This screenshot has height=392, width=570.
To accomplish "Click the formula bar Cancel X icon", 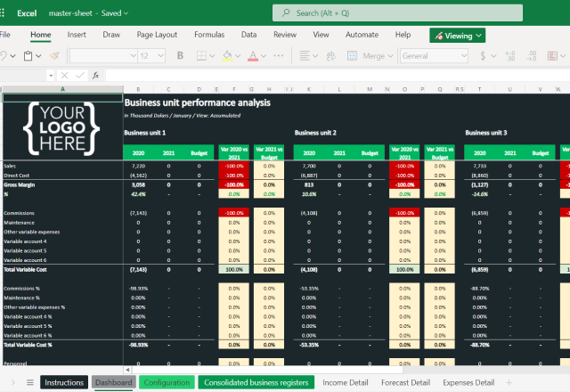I will [64, 75].
